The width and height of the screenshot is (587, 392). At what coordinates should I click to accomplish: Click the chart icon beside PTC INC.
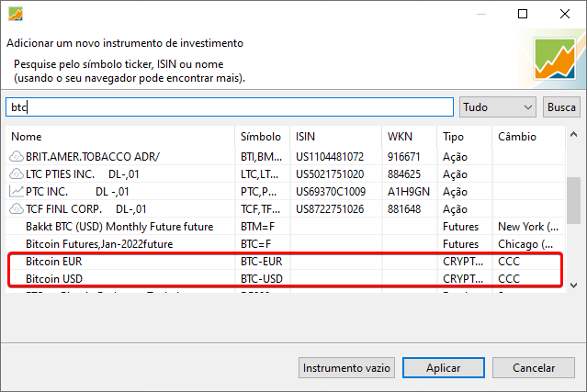[x=17, y=192]
